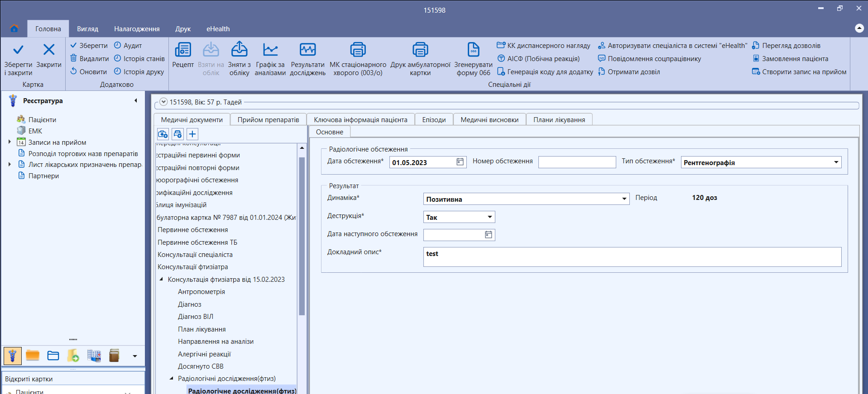Select the Основне tab
The height and width of the screenshot is (394, 868).
click(330, 132)
